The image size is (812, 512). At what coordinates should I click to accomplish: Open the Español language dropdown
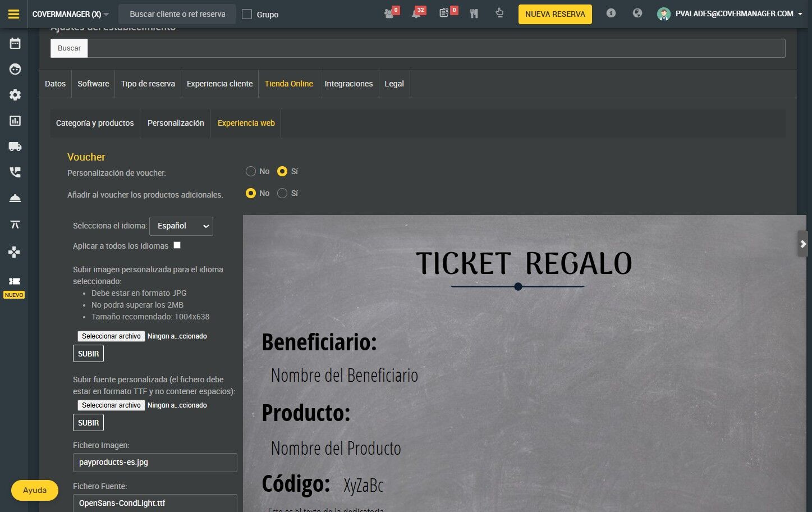[181, 226]
